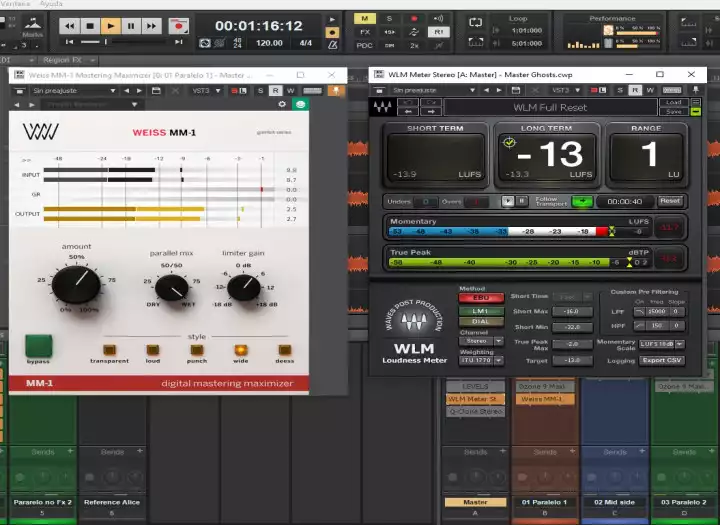Open the VST3 dropdown in the Weiss MM-1 window
The image size is (720, 525).
(218, 91)
